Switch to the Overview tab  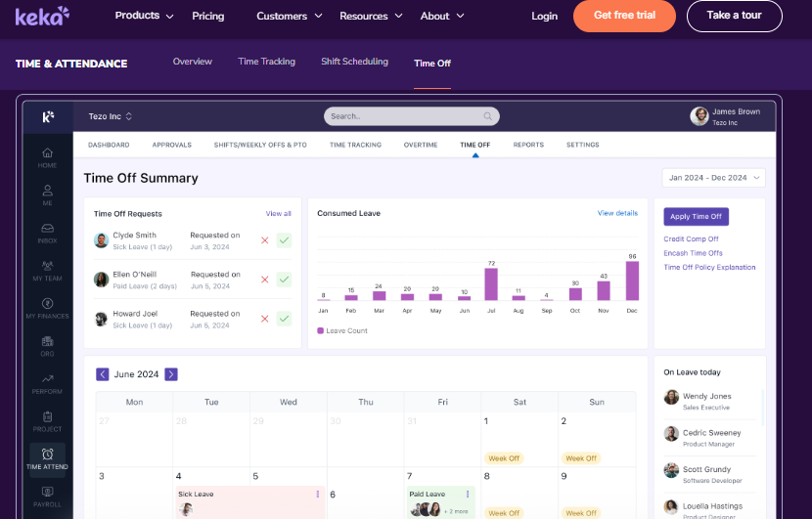[x=192, y=62]
